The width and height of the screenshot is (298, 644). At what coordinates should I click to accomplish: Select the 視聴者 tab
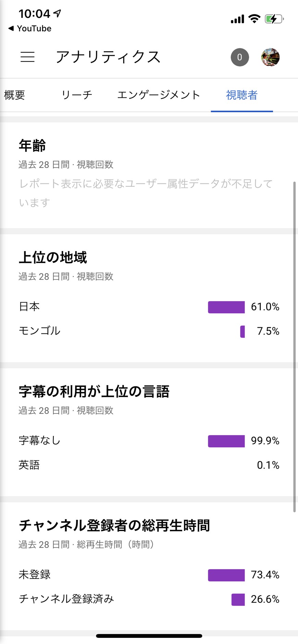[x=242, y=95]
